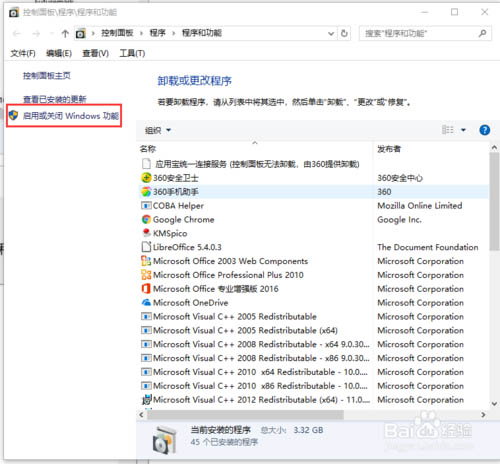The width and height of the screenshot is (500, 464).
Task: Expand the 组织 dropdown menu
Action: click(x=158, y=130)
